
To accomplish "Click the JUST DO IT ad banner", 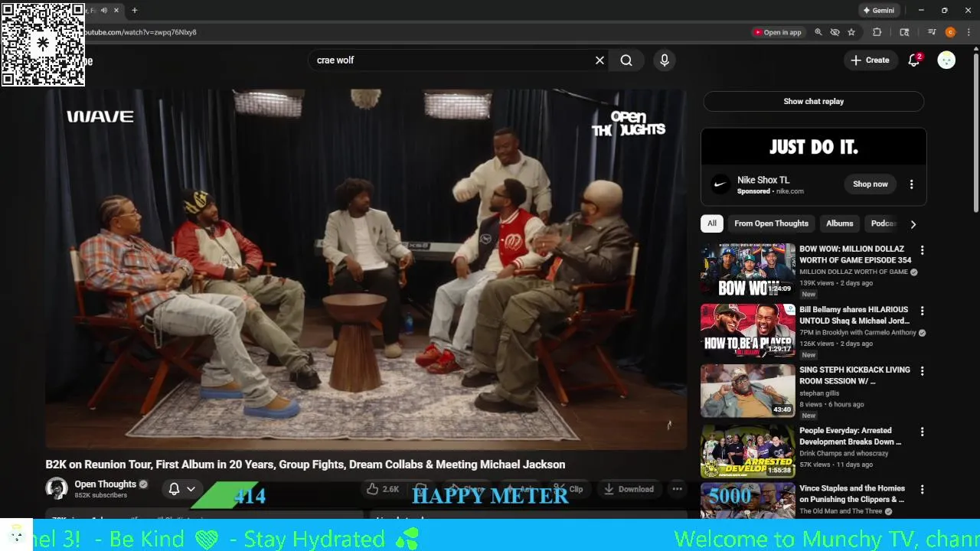I will [x=814, y=146].
